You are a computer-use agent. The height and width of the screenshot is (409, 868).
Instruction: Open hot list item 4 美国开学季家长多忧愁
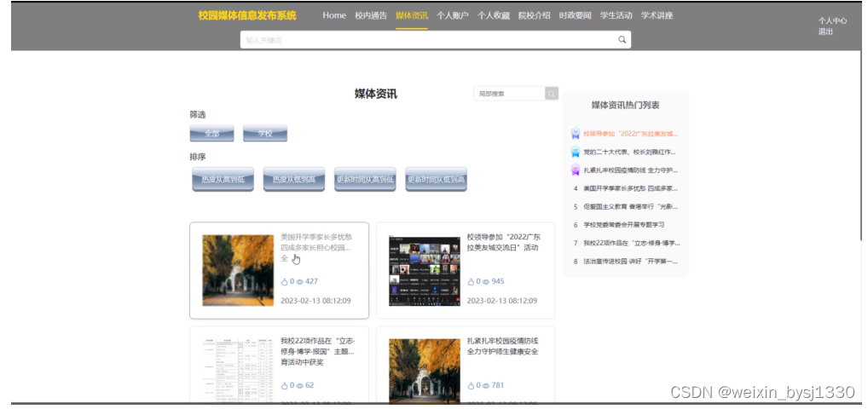[630, 188]
